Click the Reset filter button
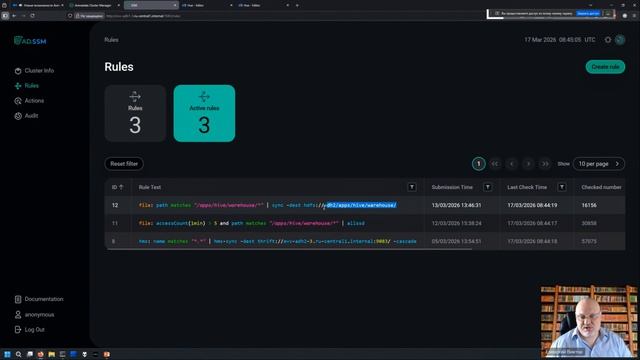The width and height of the screenshot is (640, 360). point(124,164)
